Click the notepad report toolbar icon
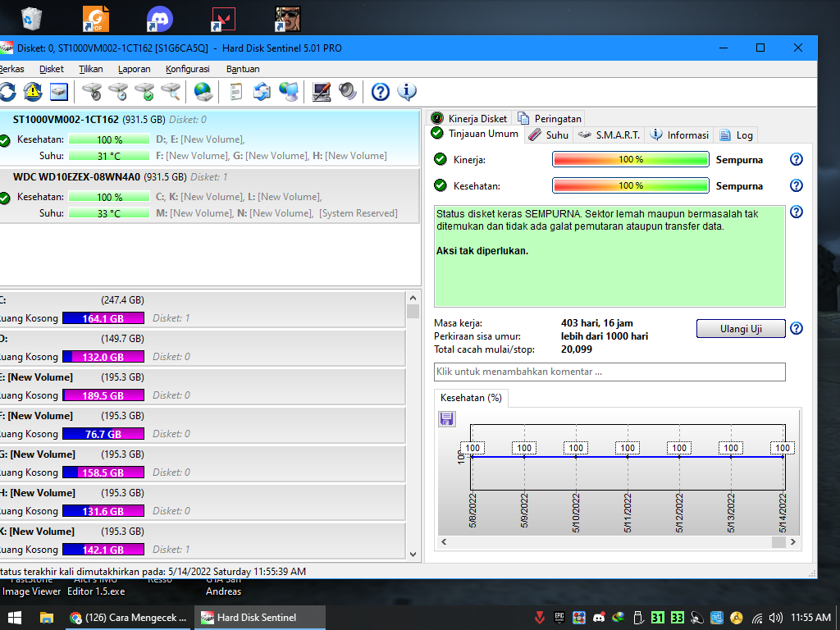840x630 pixels. [235, 92]
